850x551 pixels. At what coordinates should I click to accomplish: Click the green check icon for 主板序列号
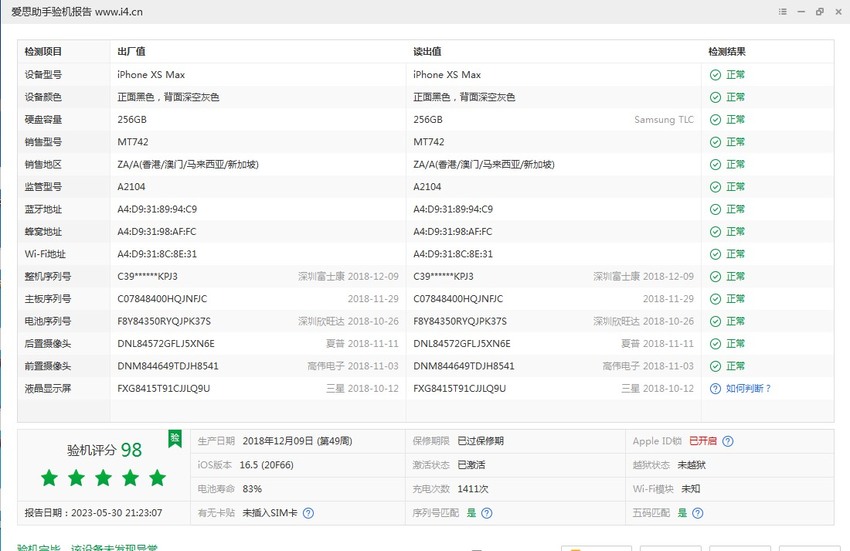pyautogui.click(x=716, y=299)
